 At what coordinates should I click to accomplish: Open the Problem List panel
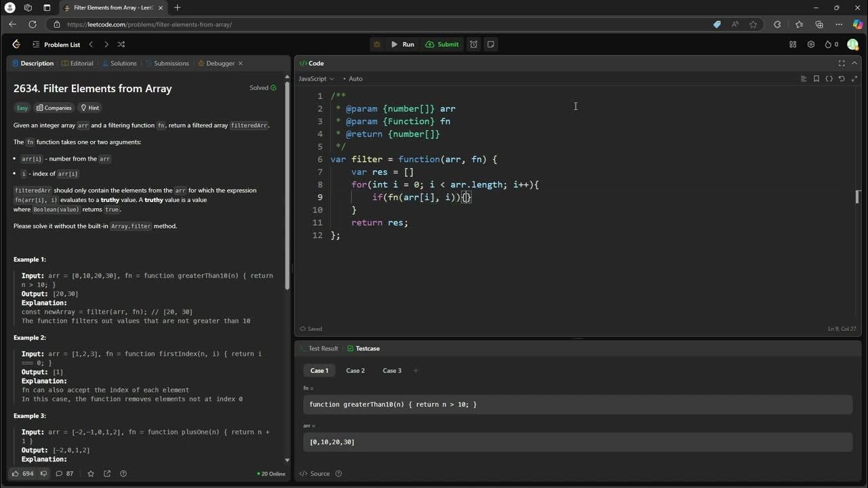point(56,45)
